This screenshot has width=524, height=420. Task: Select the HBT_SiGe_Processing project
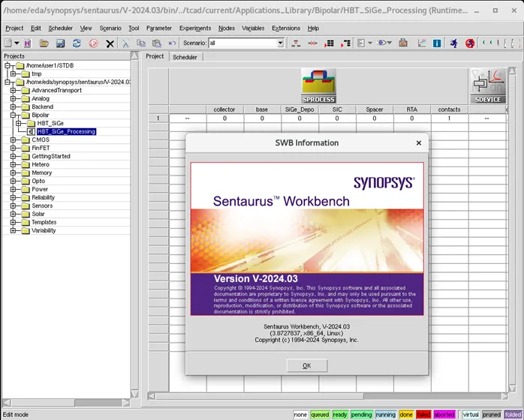[67, 131]
